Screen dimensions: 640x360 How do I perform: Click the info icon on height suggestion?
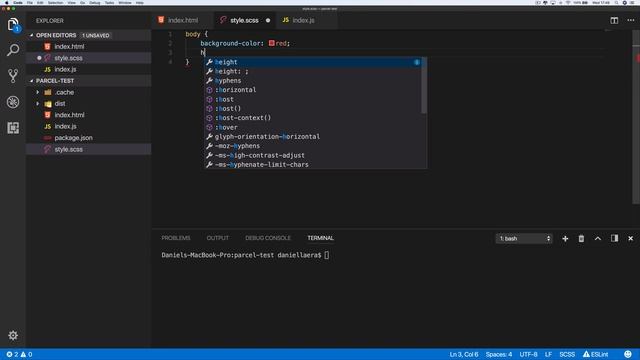tap(417, 62)
